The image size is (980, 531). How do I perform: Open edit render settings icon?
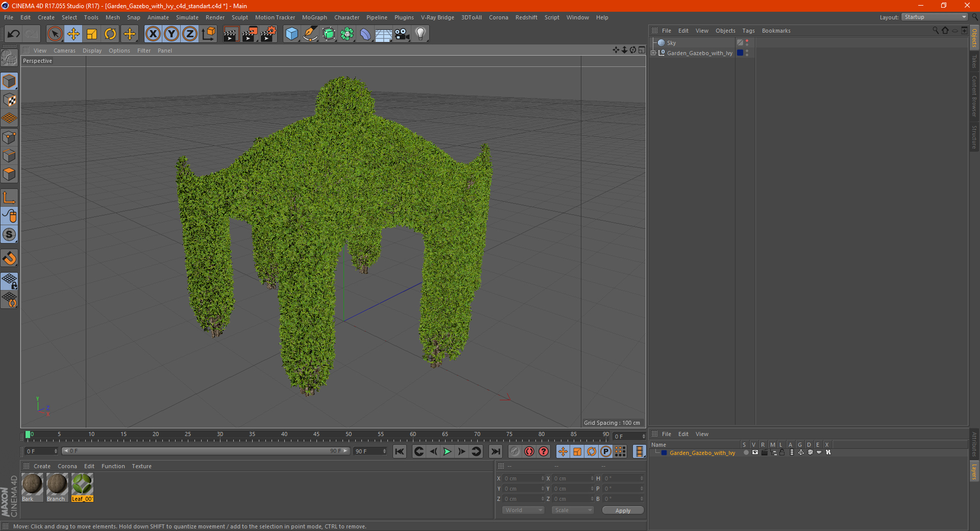click(268, 34)
